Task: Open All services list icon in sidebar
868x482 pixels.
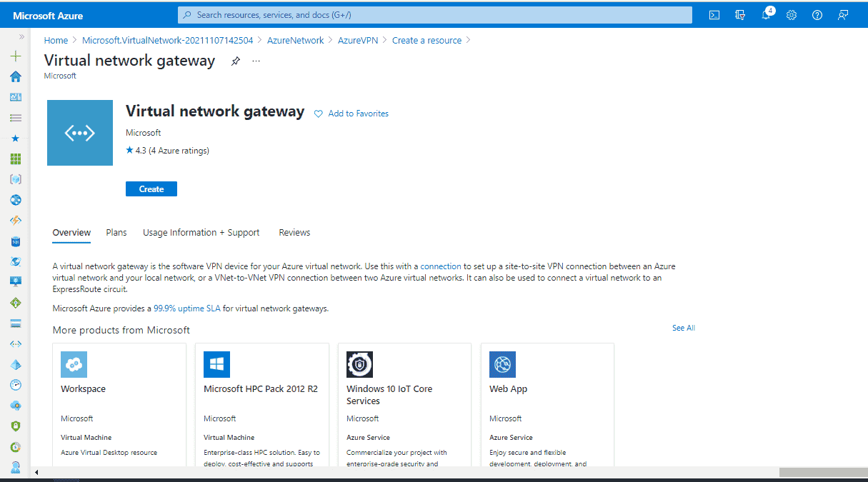Action: click(16, 118)
